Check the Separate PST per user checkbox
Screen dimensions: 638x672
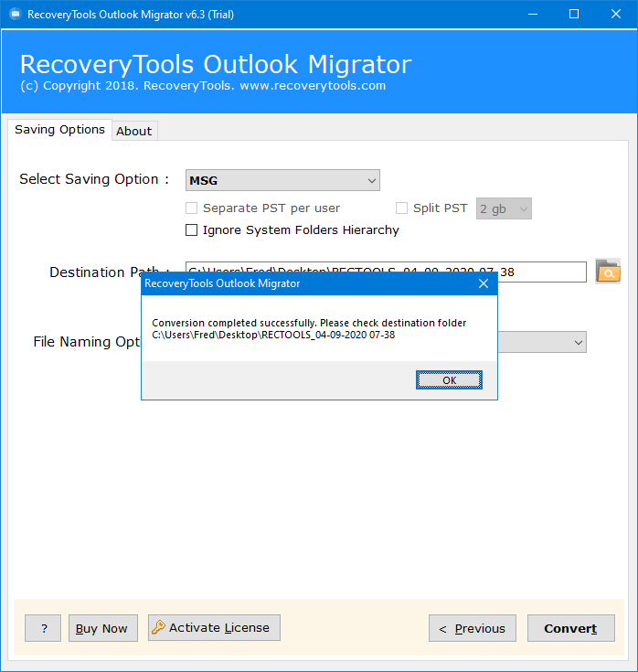192,208
